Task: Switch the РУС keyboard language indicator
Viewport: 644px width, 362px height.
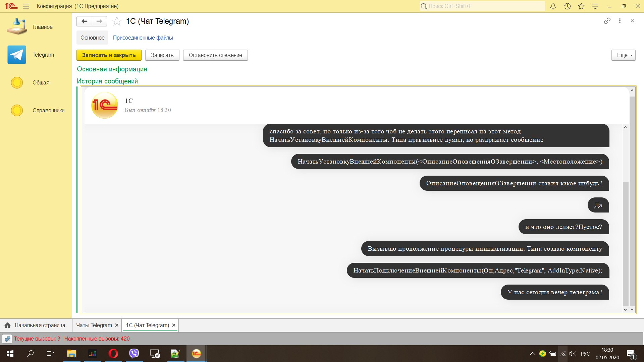Action: (x=585, y=354)
